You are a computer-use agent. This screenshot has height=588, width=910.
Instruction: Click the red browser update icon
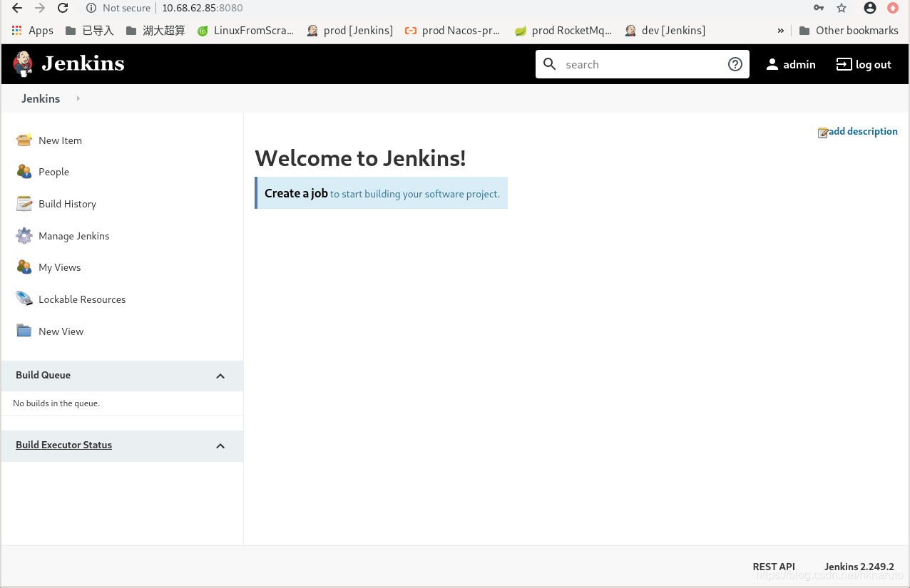[x=893, y=8]
